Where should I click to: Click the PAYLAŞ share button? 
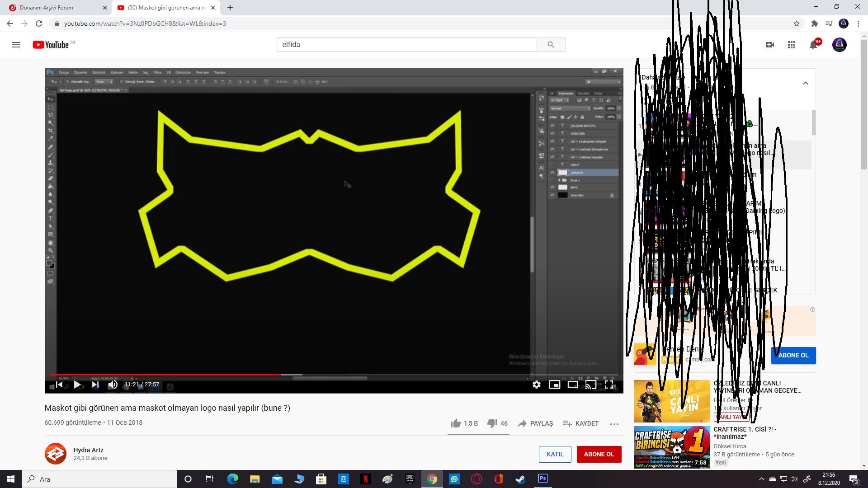point(535,423)
